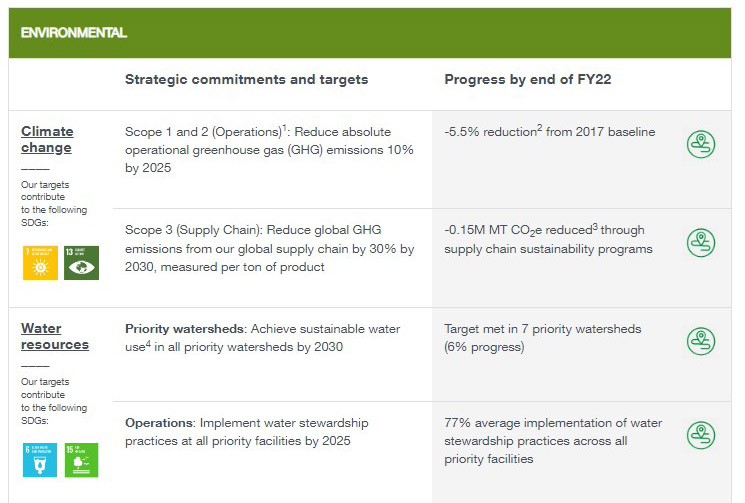The image size is (745, 503).
Task: Click the SDG 15 Life on Land icon
Action: pos(81,459)
